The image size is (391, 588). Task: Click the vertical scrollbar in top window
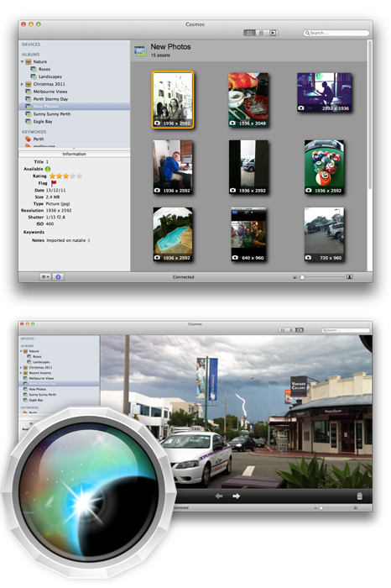(x=370, y=114)
